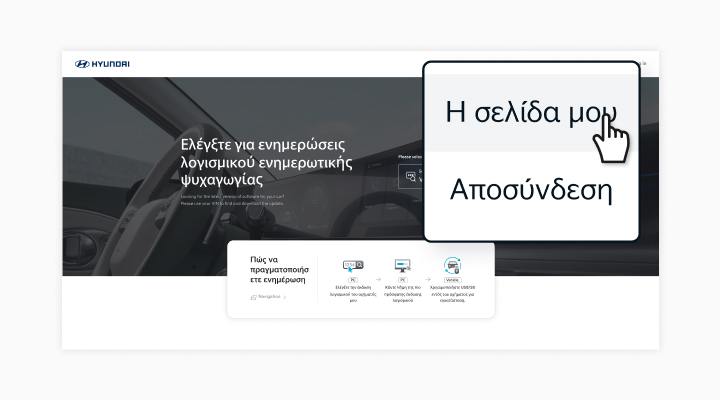The image size is (720, 400).
Task: Click the second 'PC' badge under the download icon
Action: tap(402, 281)
